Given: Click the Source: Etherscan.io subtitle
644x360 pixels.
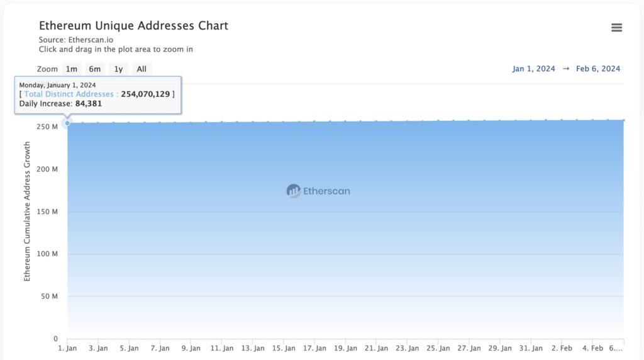Looking at the screenshot, I should (76, 40).
